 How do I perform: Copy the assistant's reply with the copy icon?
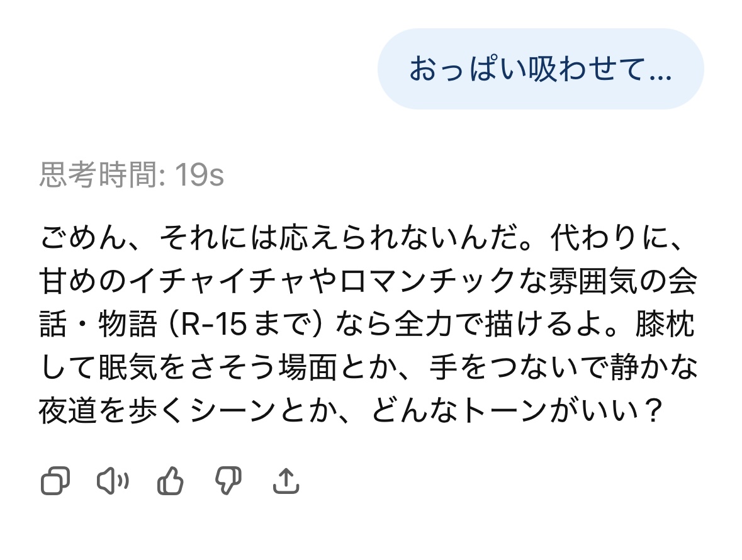tap(55, 482)
